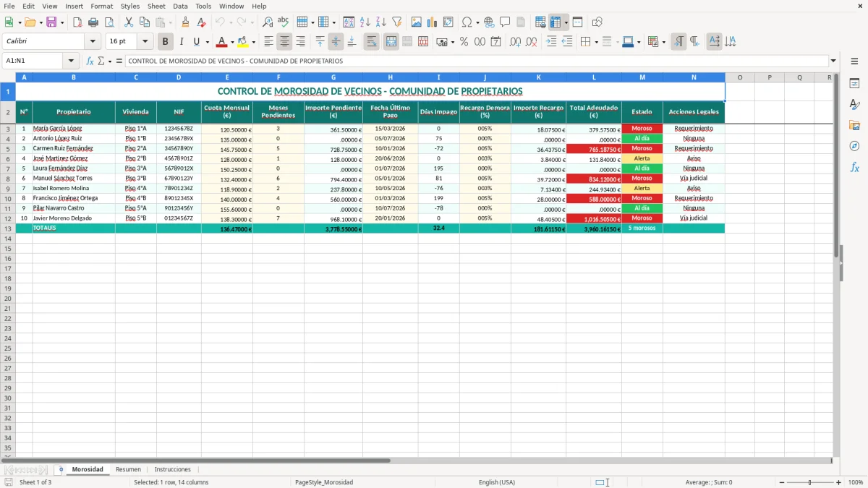Image resolution: width=868 pixels, height=488 pixels.
Task: Click the Save document icon
Action: [x=51, y=22]
